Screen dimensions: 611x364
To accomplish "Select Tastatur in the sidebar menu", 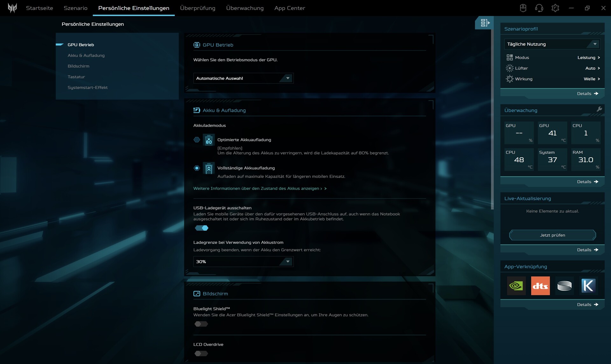I will (76, 77).
